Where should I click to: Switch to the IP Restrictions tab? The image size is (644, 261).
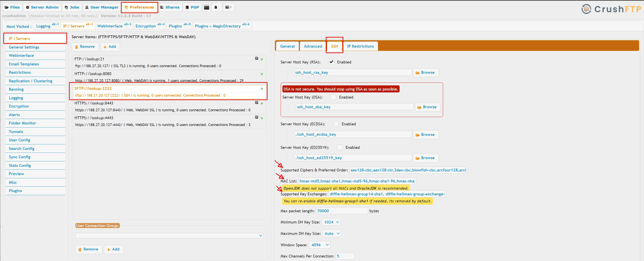[360, 46]
